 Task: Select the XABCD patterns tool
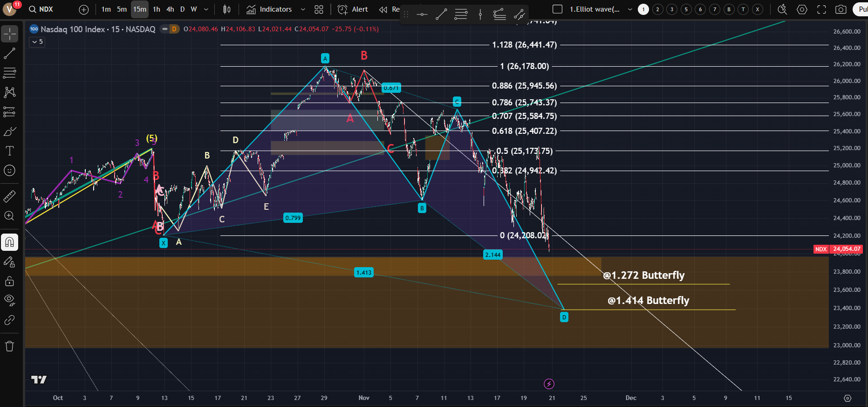point(9,92)
